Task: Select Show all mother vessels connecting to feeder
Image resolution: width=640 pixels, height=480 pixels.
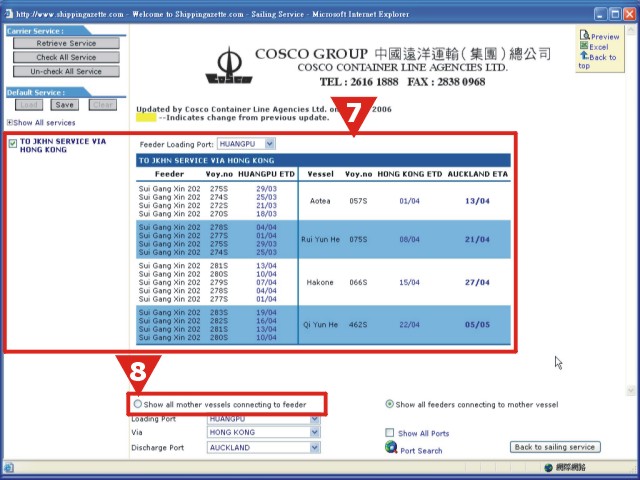Action: tap(138, 404)
